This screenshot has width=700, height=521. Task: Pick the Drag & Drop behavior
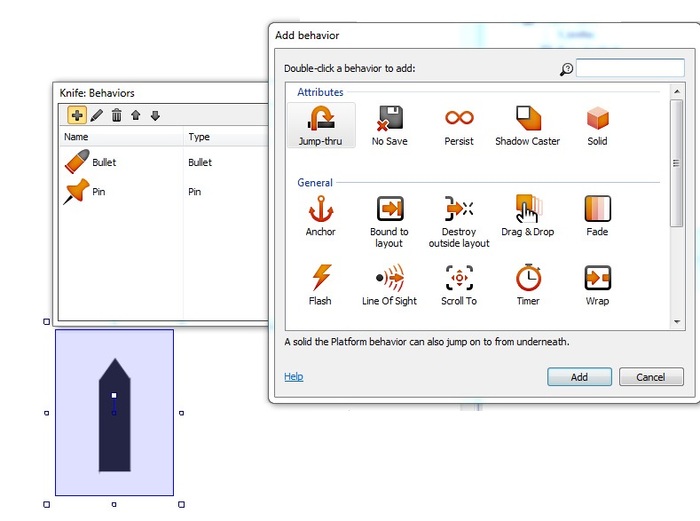coord(528,216)
